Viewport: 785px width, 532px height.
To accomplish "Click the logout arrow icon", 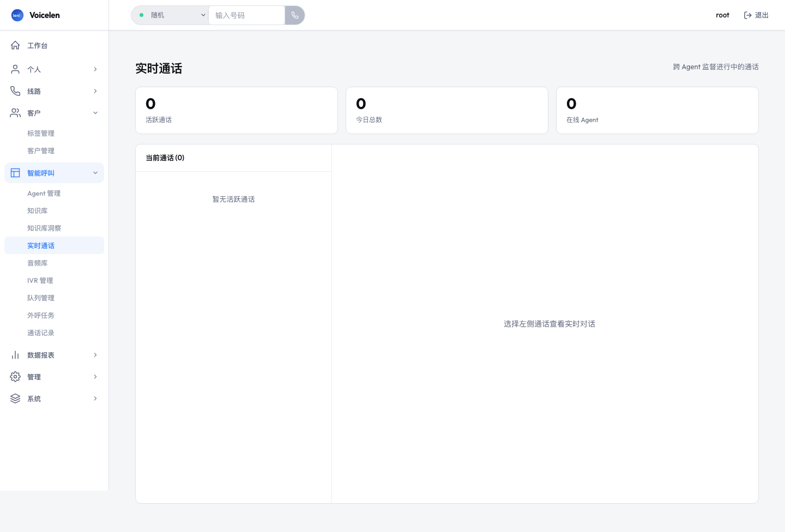I will 748,15.
